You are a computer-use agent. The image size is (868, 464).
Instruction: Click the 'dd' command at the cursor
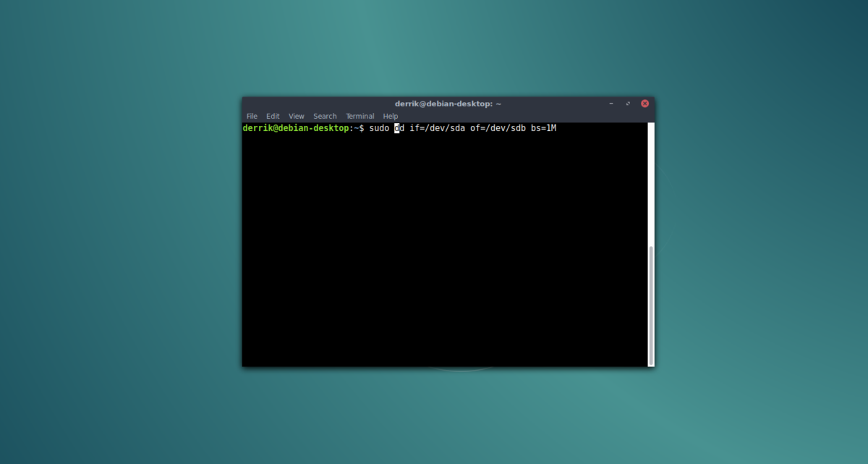(399, 128)
